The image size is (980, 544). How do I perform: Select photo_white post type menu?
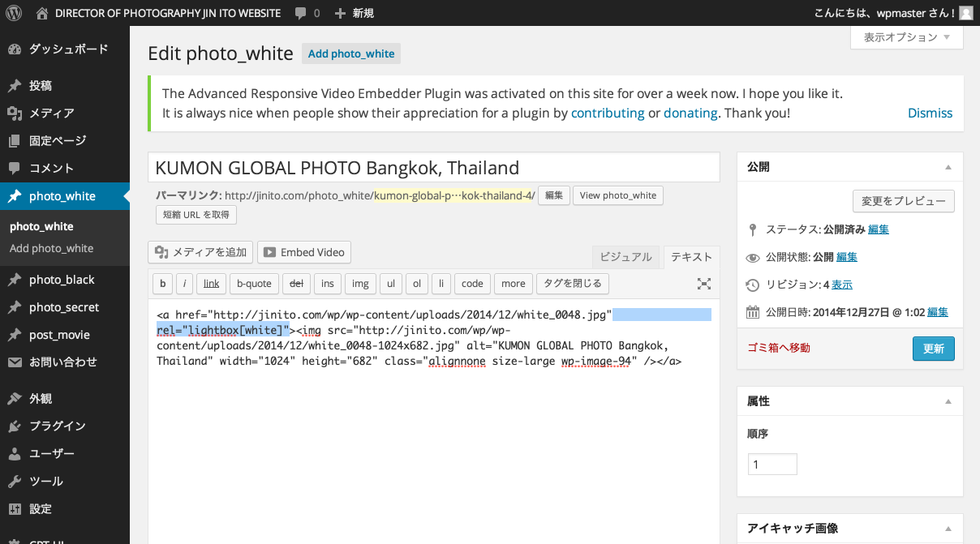click(x=65, y=196)
